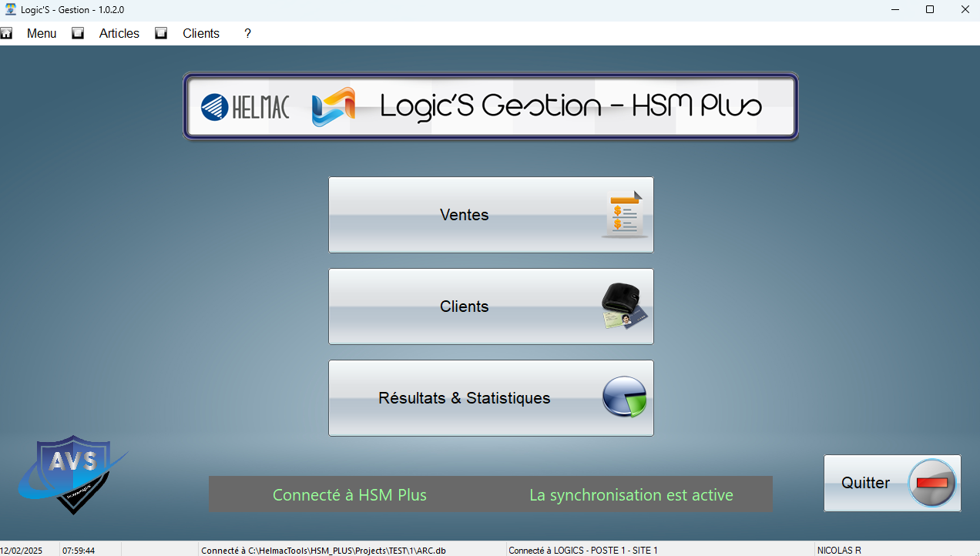Open the Clients menu in the menu bar
Viewport: 980px width, 556px height.
click(x=201, y=33)
